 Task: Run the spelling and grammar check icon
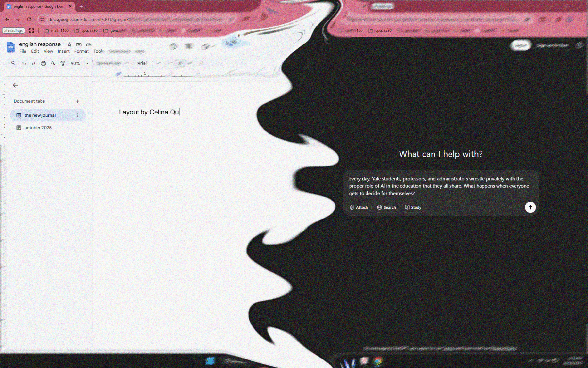click(x=53, y=63)
